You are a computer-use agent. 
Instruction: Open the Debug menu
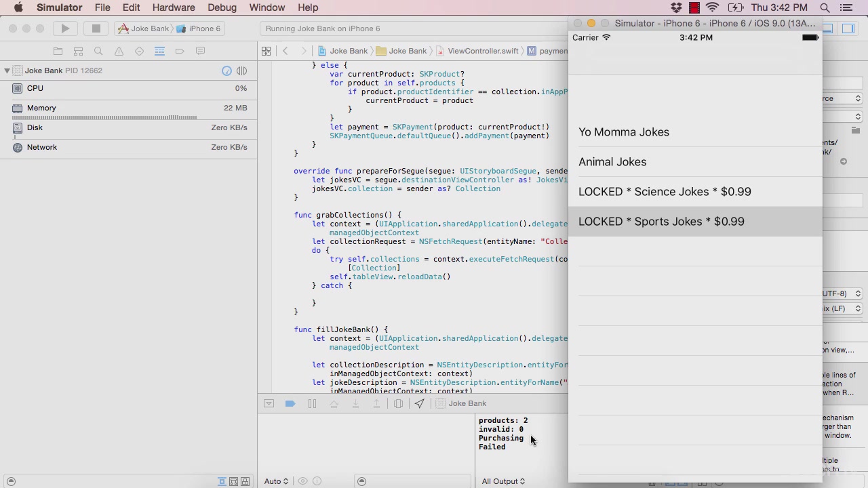pyautogui.click(x=222, y=7)
